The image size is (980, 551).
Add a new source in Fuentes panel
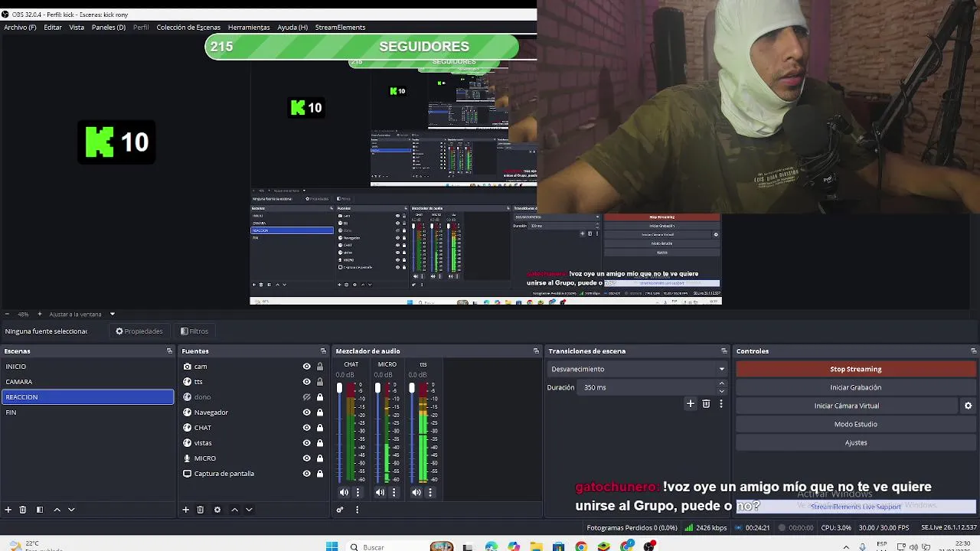click(185, 510)
